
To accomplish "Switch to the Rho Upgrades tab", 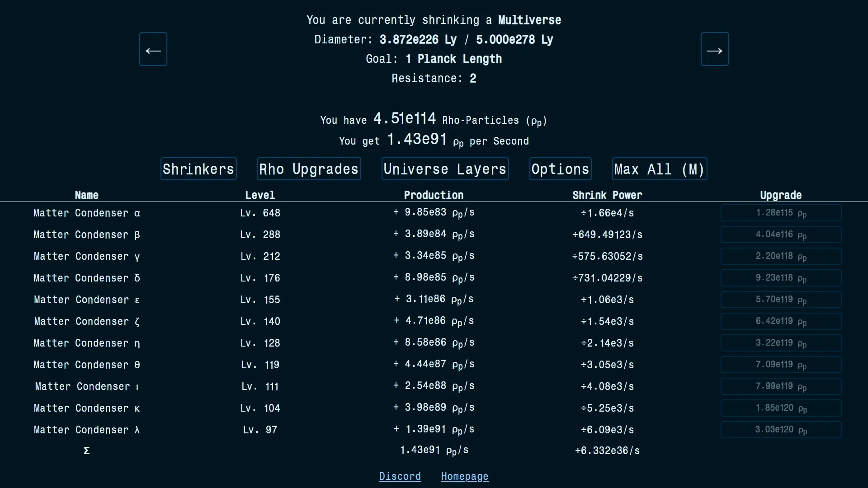I will [309, 169].
